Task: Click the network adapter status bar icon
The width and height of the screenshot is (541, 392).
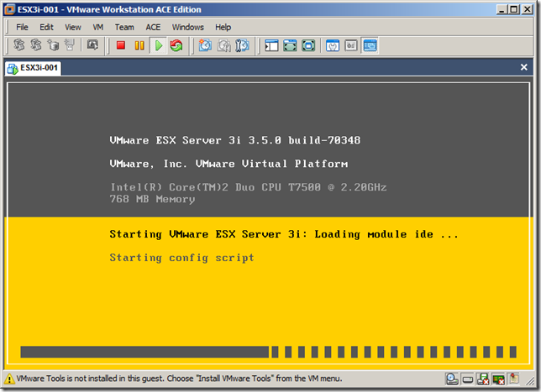Action: (497, 379)
